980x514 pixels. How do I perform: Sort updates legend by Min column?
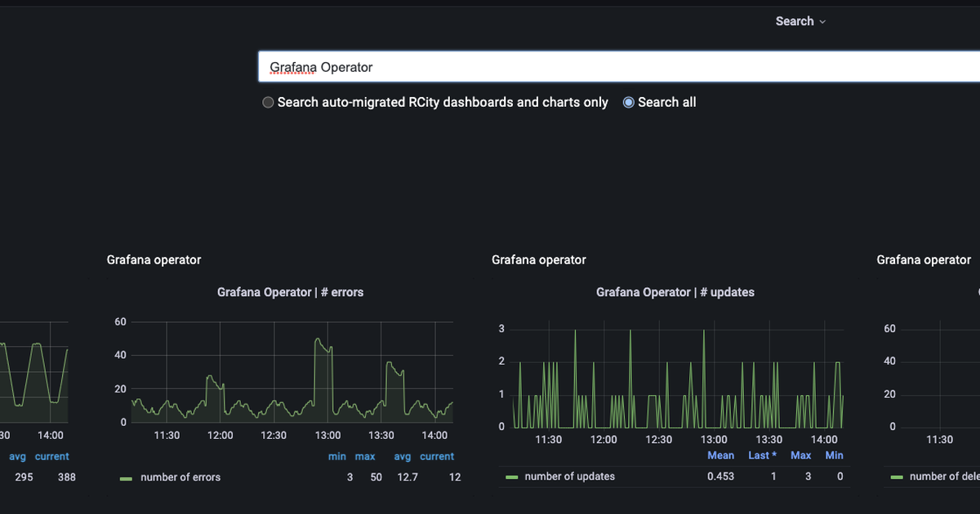pyautogui.click(x=834, y=455)
